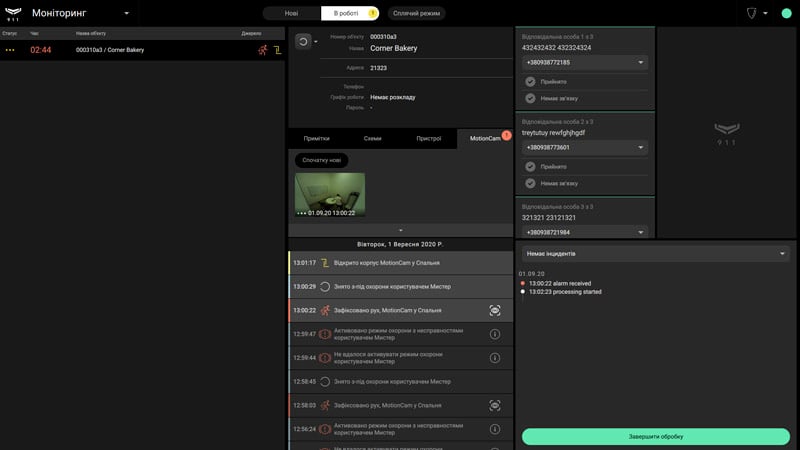Open the Схеми tab
Screen dimensions: 800x450
point(372,138)
